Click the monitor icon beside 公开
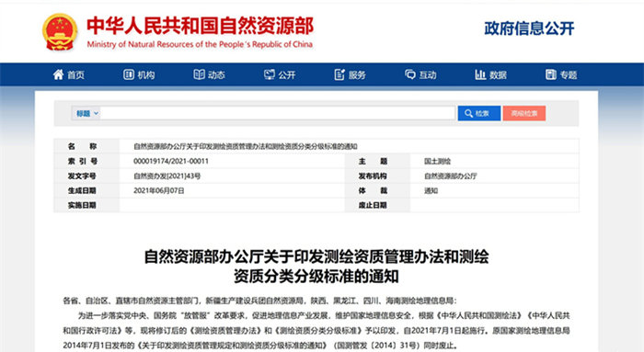This screenshot has height=352, width=644. (270, 74)
